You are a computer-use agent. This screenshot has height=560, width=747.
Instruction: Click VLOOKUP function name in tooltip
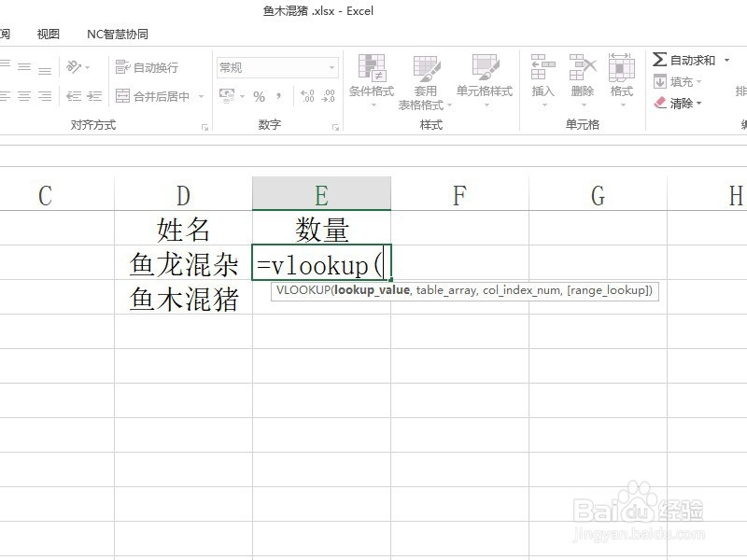(x=303, y=290)
